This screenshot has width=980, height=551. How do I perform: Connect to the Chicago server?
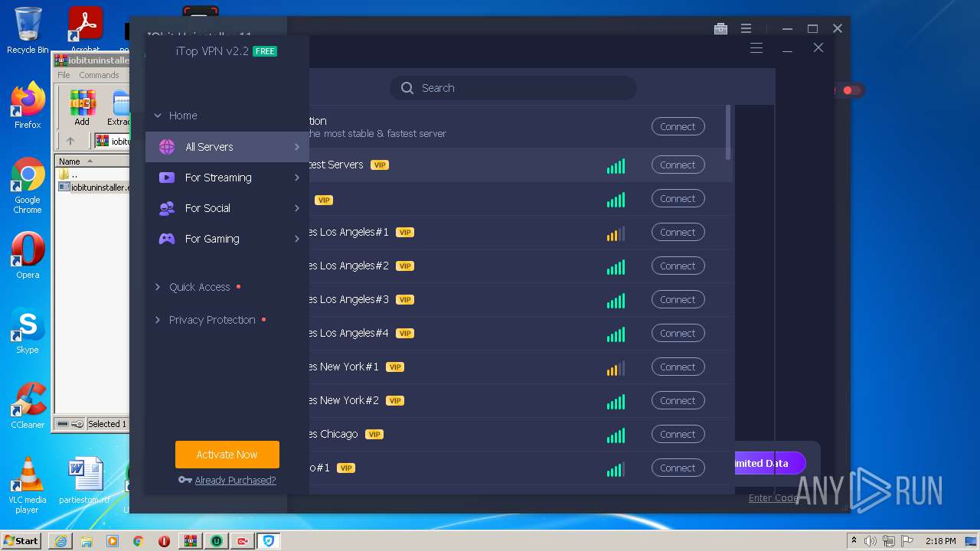(x=678, y=435)
